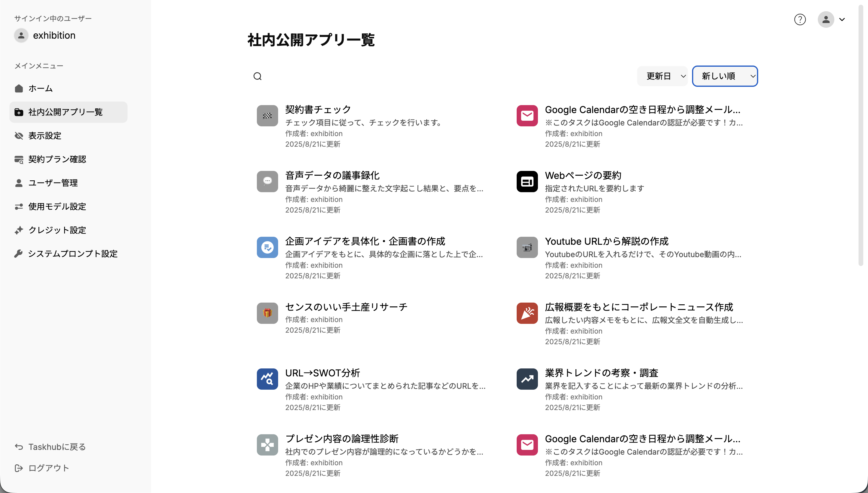Image resolution: width=868 pixels, height=493 pixels.
Task: Select the センスのいい手土産リサーチ gift icon
Action: [x=267, y=313]
